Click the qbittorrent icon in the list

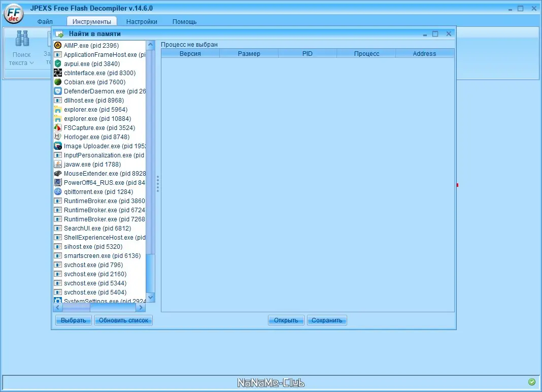[x=58, y=191]
